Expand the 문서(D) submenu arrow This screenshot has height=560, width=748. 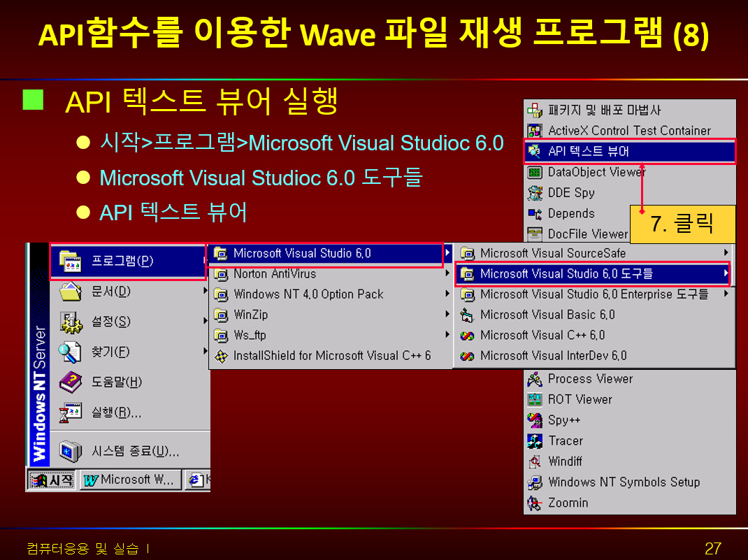click(x=205, y=291)
